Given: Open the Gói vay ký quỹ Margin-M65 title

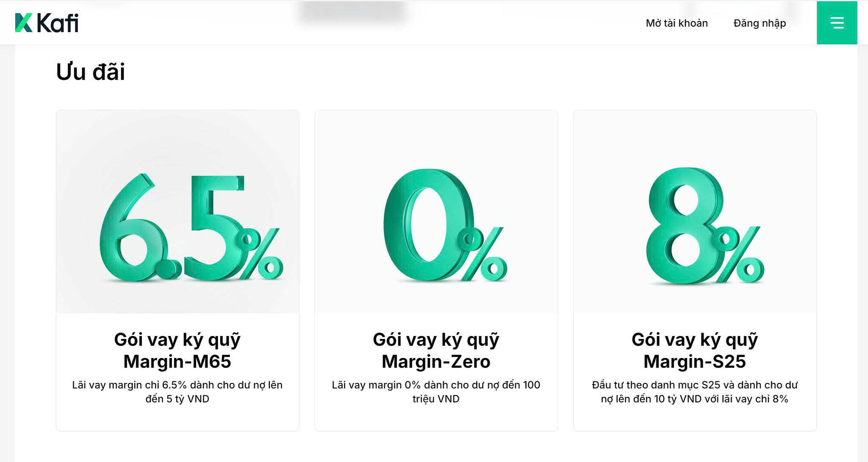Looking at the screenshot, I should (x=178, y=350).
